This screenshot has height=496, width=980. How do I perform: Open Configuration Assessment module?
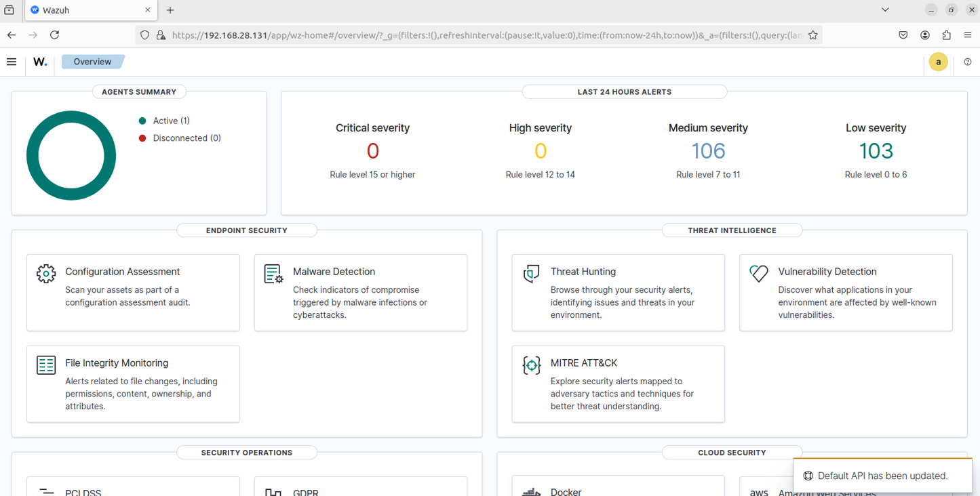tap(133, 293)
